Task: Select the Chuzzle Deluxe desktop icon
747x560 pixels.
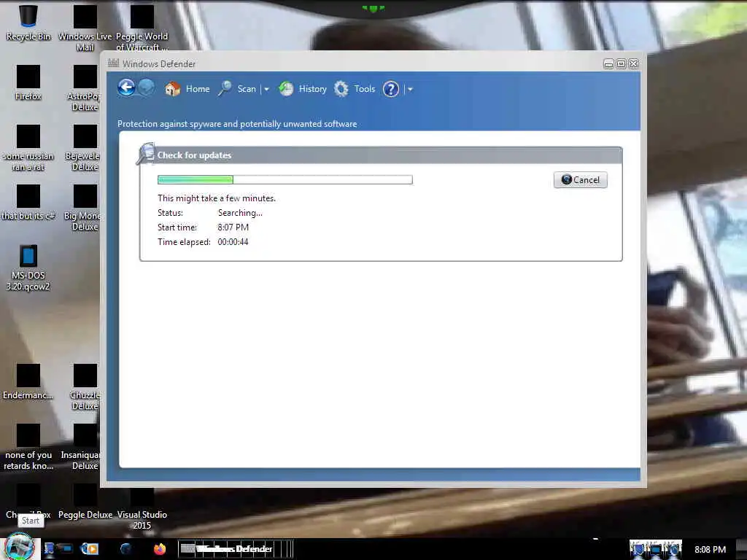Action: pyautogui.click(x=85, y=386)
